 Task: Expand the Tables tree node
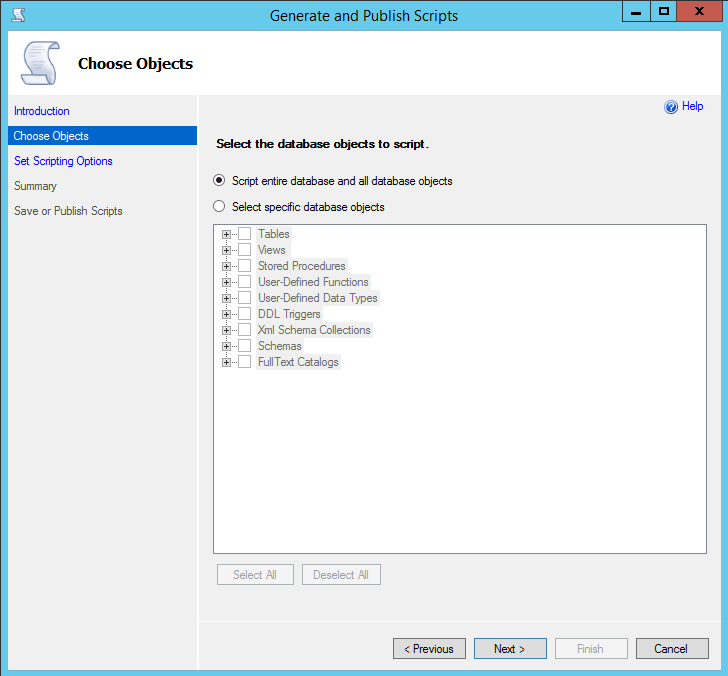pyautogui.click(x=226, y=234)
